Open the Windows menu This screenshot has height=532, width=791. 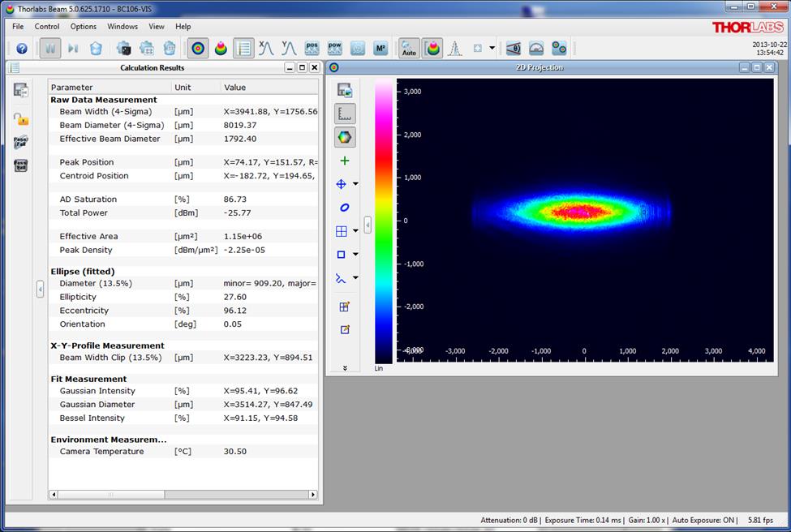(x=123, y=26)
